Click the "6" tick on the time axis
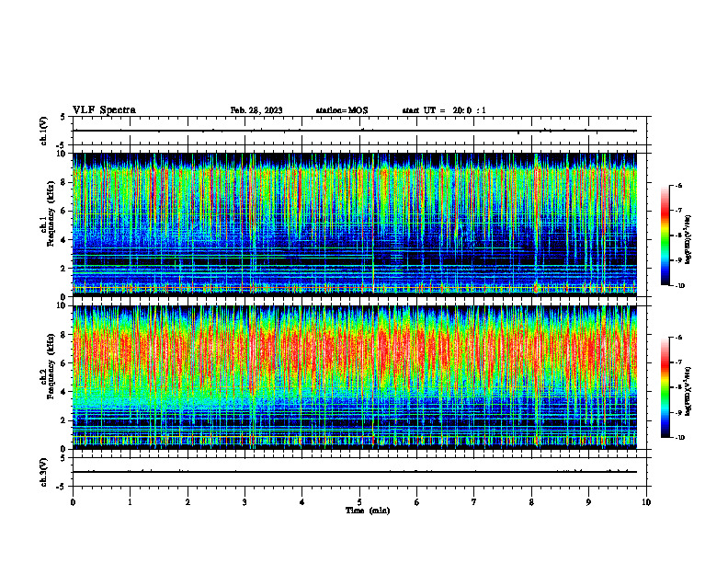The height and width of the screenshot is (563, 728). click(417, 502)
